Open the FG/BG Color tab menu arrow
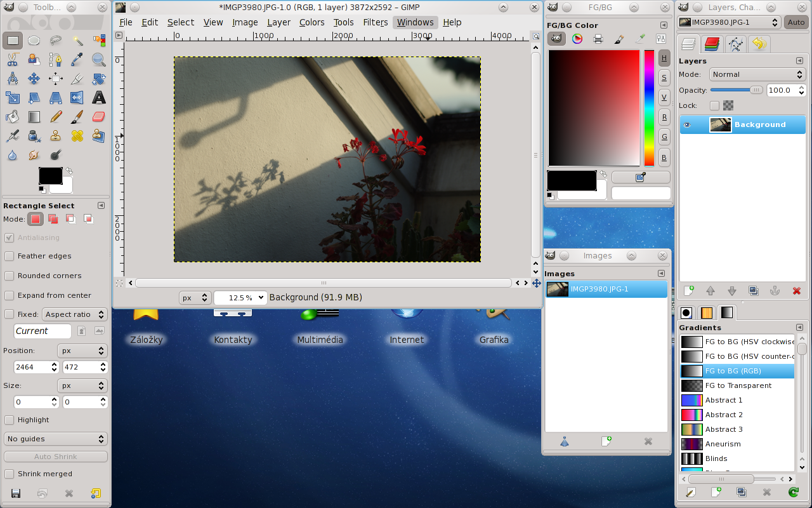812x508 pixels. [664, 25]
